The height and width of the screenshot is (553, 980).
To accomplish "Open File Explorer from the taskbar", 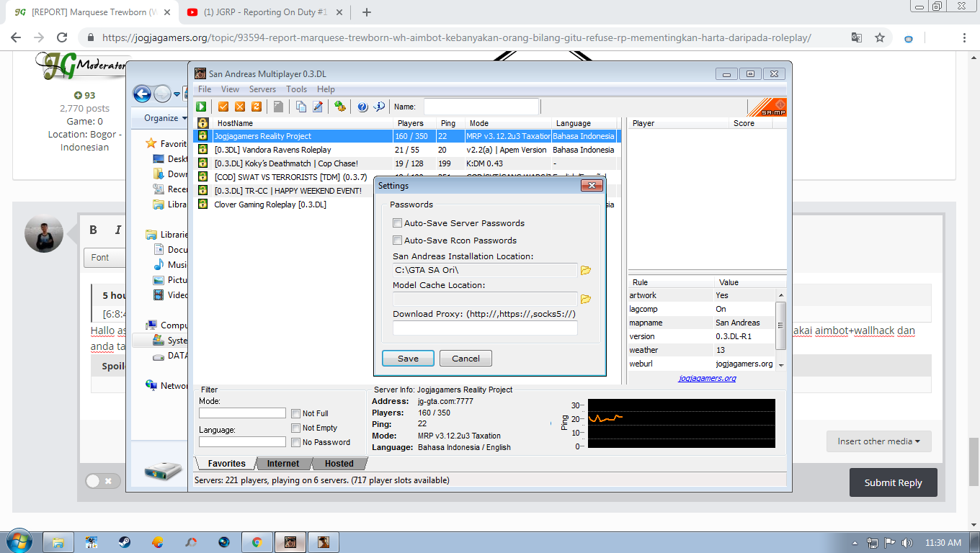I will point(58,542).
